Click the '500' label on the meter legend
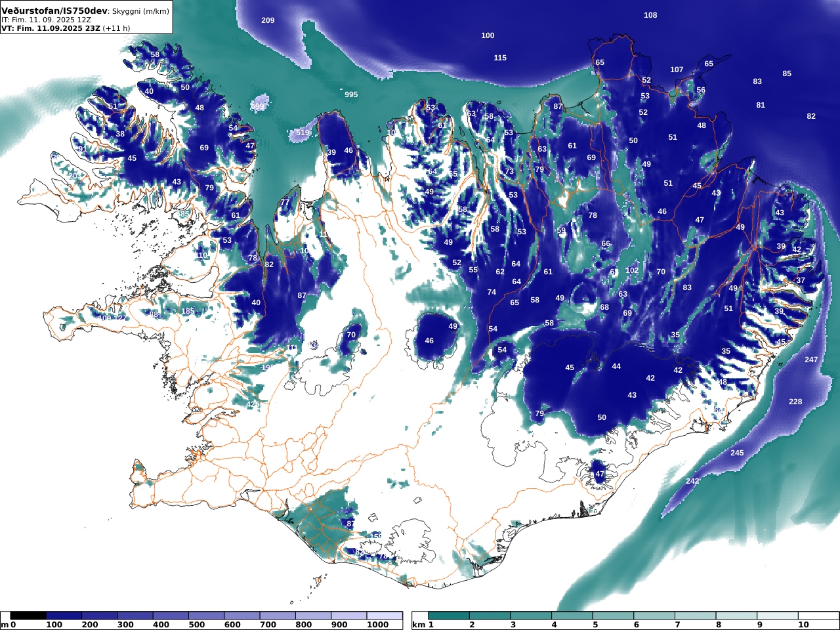 click(x=197, y=625)
